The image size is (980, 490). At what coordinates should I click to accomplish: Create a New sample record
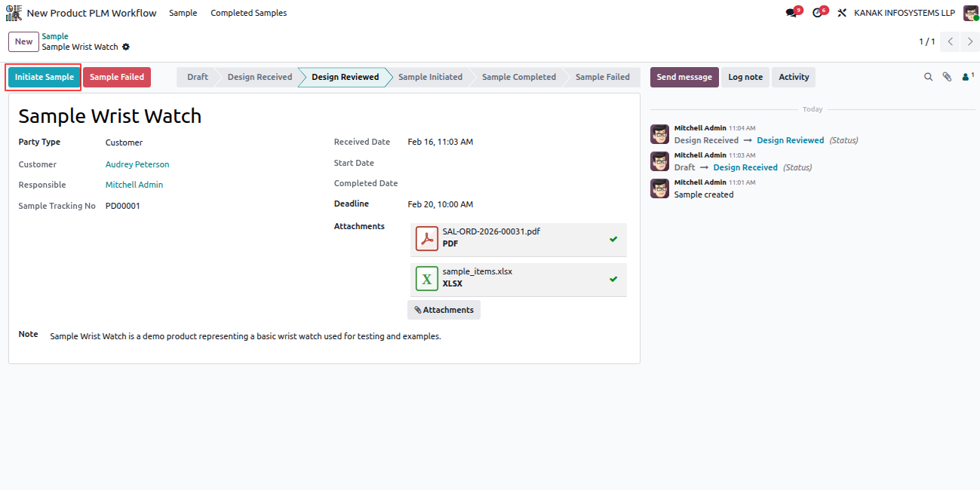(x=23, y=41)
